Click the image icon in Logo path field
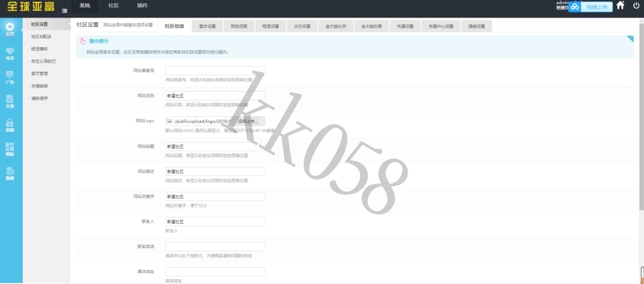The width and height of the screenshot is (644, 284). pyautogui.click(x=169, y=121)
